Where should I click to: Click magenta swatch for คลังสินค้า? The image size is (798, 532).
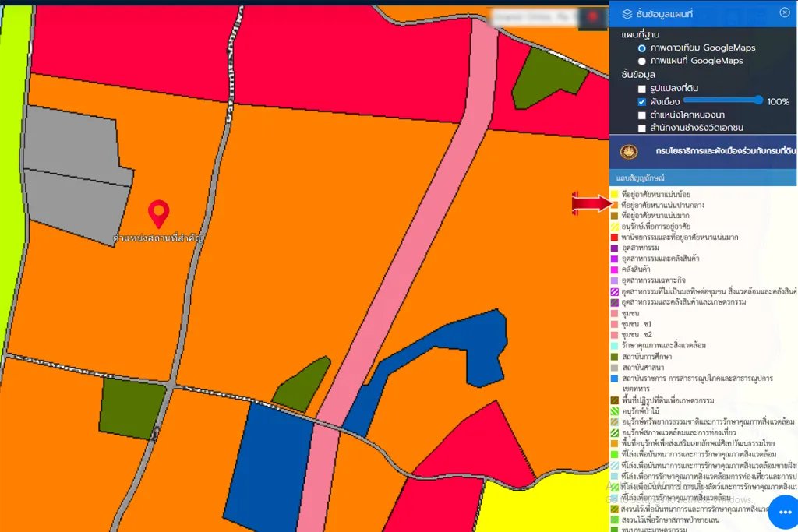(x=614, y=270)
